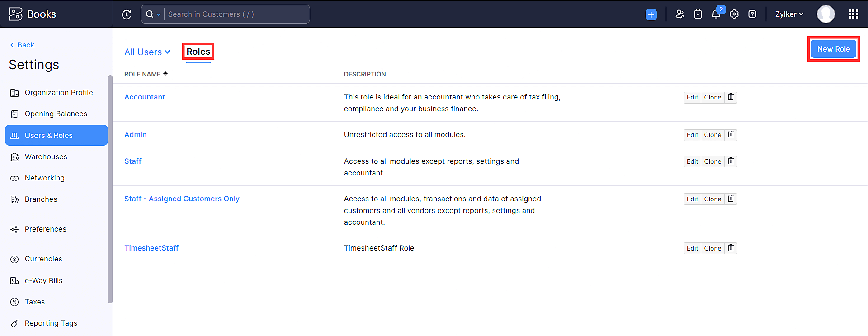868x336 pixels.
Task: Click the quick create plus icon
Action: click(651, 14)
